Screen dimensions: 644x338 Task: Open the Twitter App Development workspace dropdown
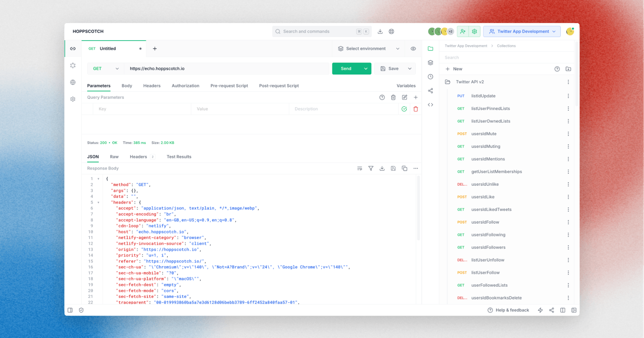(x=522, y=31)
